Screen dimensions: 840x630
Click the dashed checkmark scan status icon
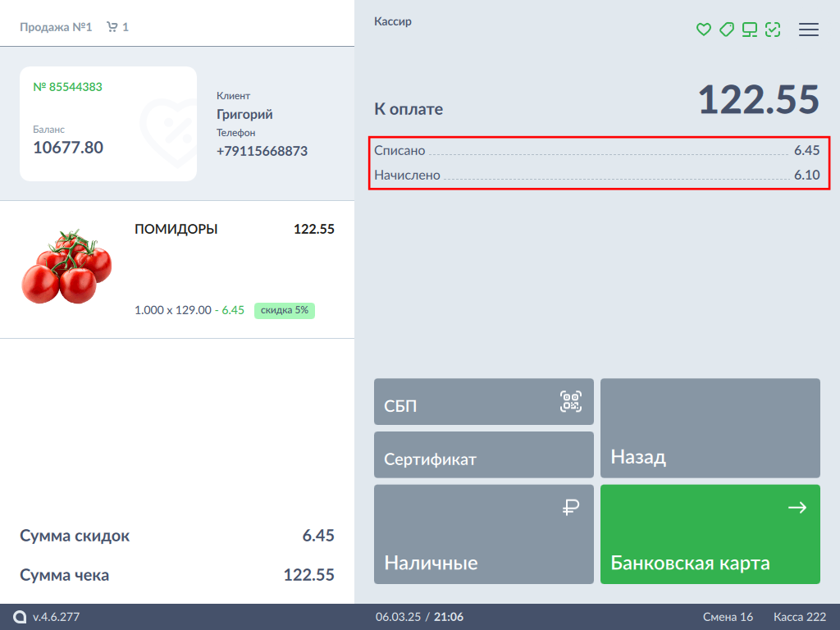click(x=772, y=30)
